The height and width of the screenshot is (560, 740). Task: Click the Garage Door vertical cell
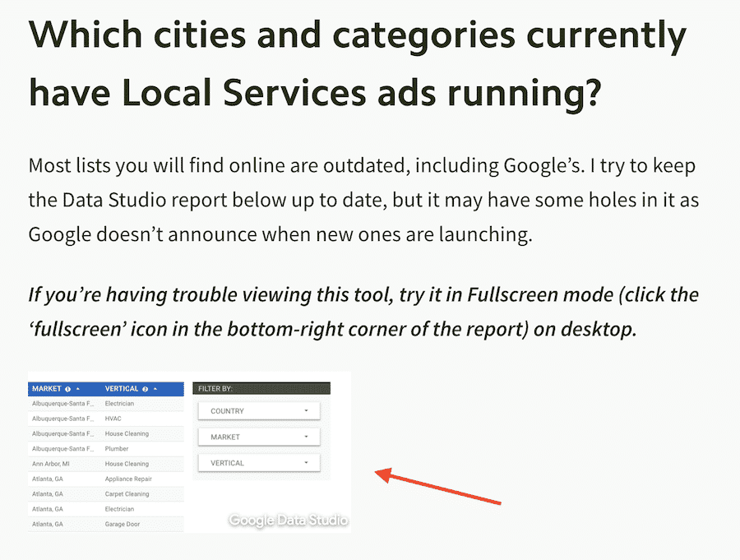(x=123, y=524)
